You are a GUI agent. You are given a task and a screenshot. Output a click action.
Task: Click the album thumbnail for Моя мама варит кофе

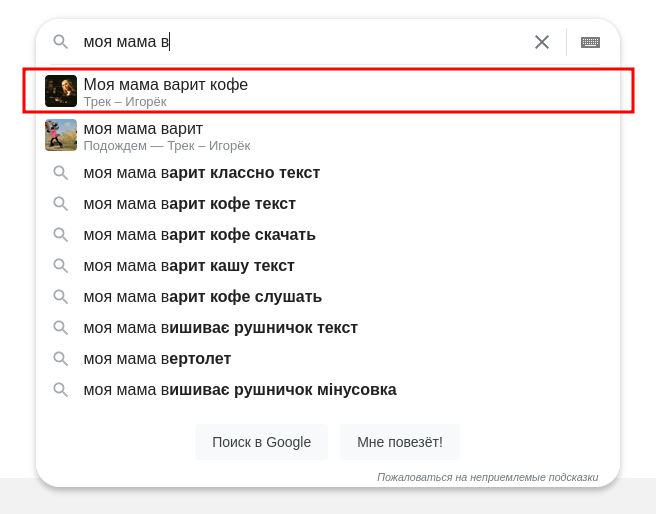coord(61,91)
